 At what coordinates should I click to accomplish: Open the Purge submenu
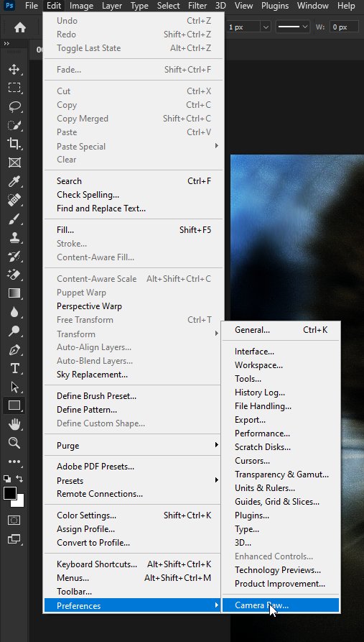[134, 446]
